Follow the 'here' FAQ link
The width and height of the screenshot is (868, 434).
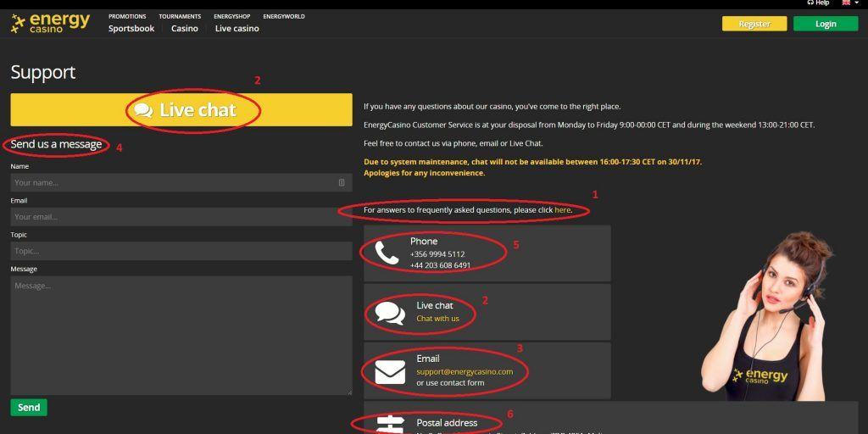coord(562,210)
